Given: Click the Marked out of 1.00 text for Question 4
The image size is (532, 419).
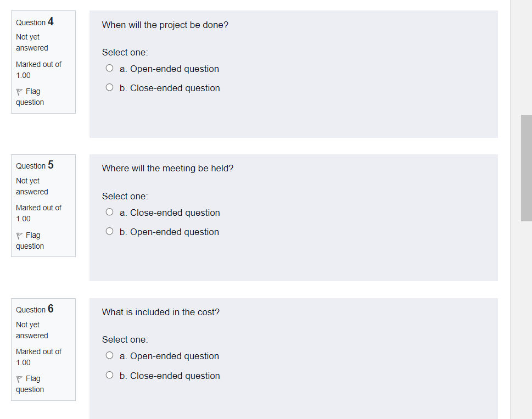Looking at the screenshot, I should pos(38,69).
